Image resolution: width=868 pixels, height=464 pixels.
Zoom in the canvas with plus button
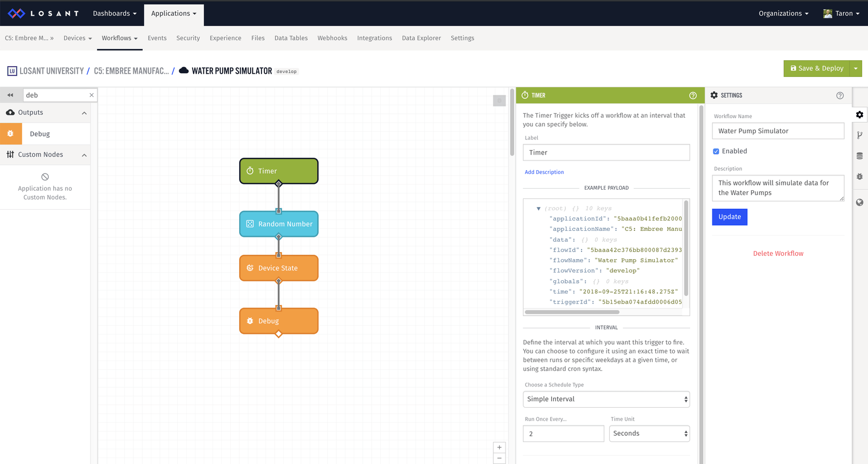(x=499, y=448)
